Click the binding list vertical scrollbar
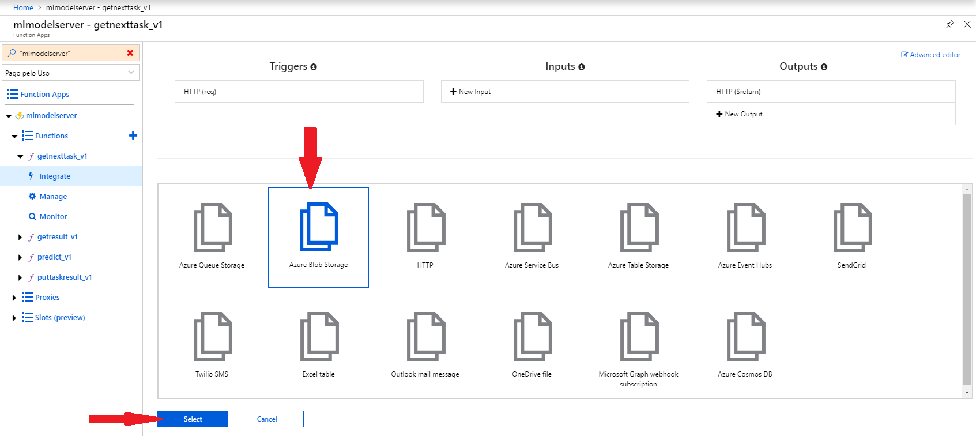Image resolution: width=980 pixels, height=436 pixels. pos(967,288)
